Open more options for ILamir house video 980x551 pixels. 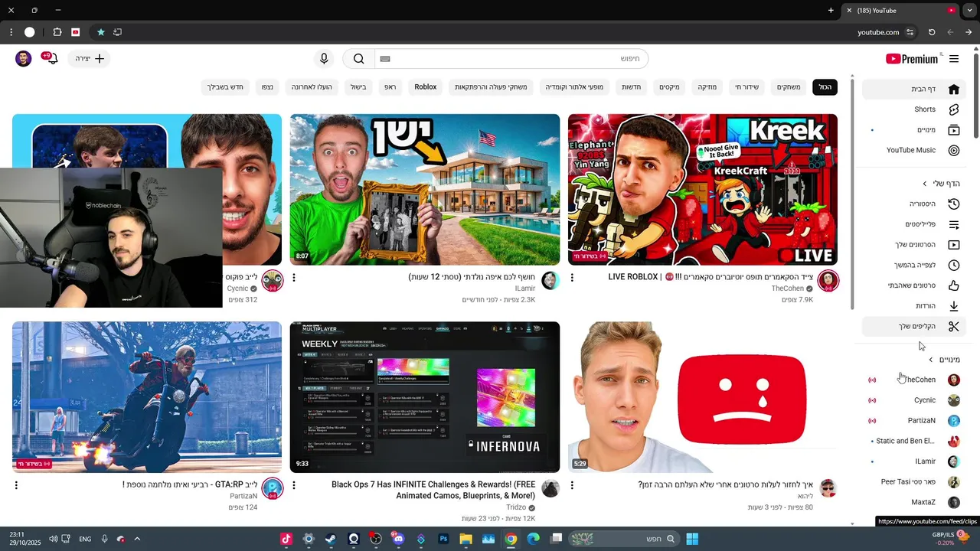tap(294, 278)
